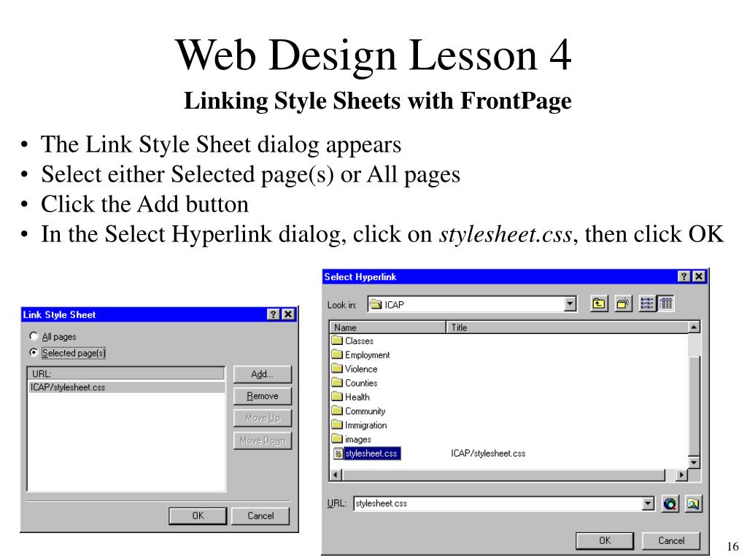This screenshot has width=747, height=560.
Task: Close the Link Style Sheet dialog
Action: [x=288, y=314]
